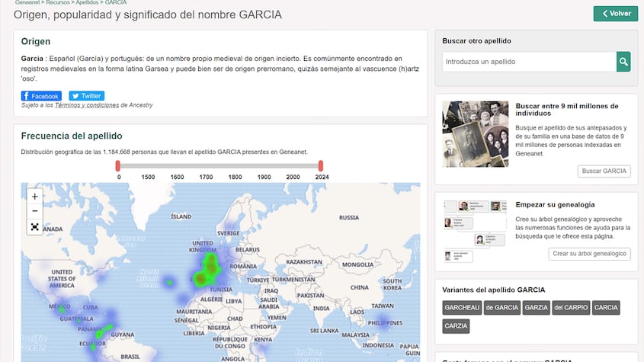Click inside the surname search field
This screenshot has width=644, height=362.
[x=529, y=62]
